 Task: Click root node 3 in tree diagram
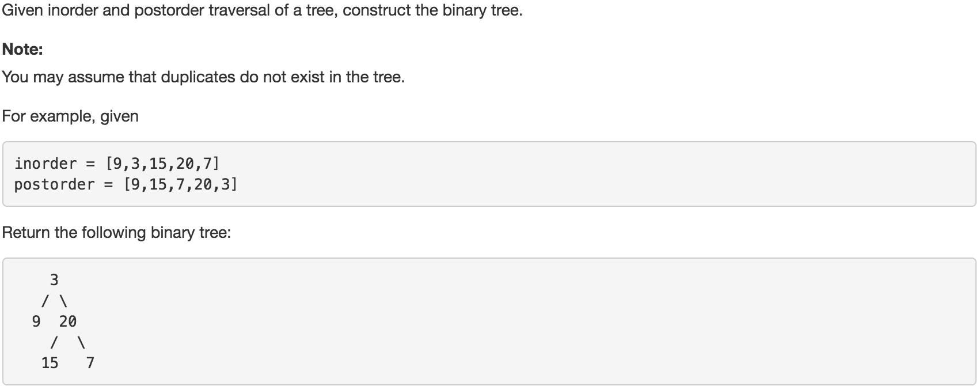[54, 280]
